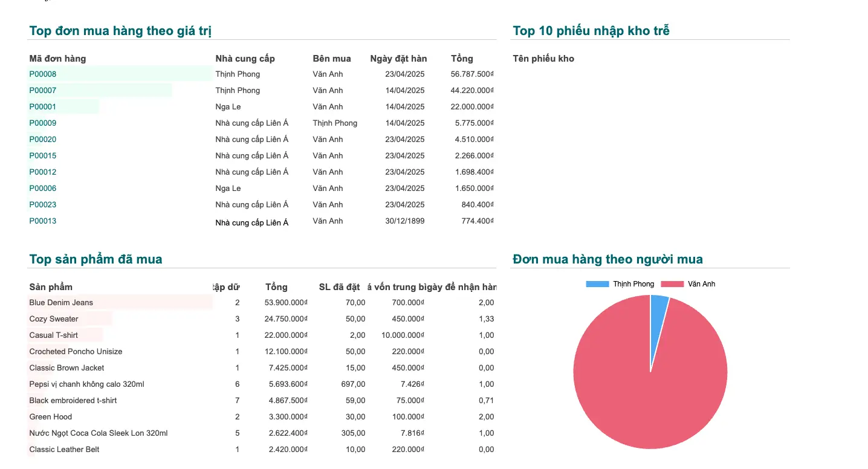This screenshot has width=868, height=469.
Task: Click the Classic Leather Belt product name
Action: tap(64, 450)
